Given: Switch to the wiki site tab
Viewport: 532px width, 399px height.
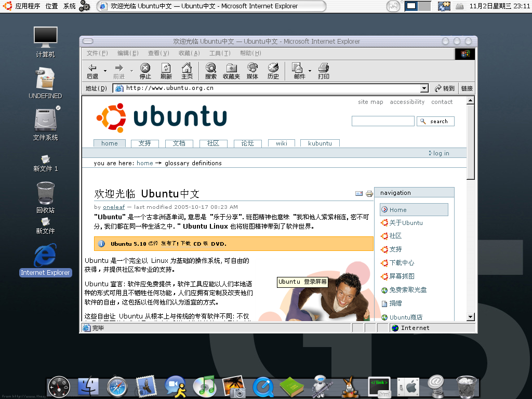Looking at the screenshot, I should point(281,143).
